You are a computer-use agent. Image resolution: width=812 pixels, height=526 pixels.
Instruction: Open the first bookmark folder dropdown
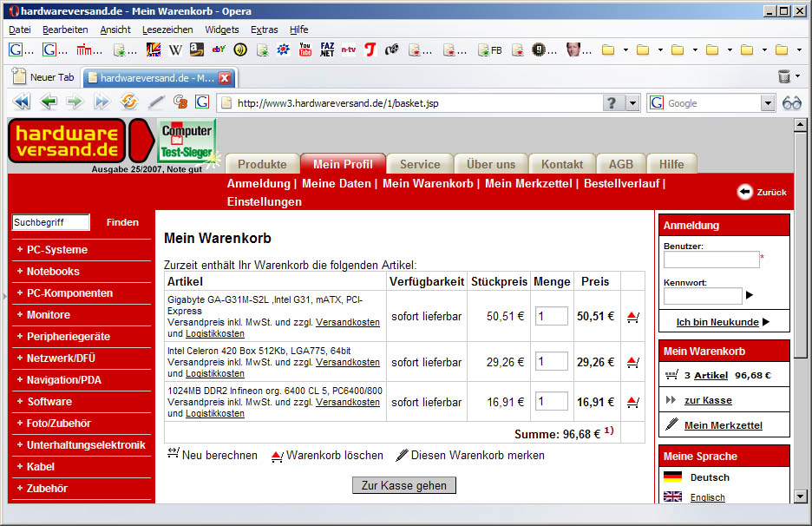click(x=625, y=50)
